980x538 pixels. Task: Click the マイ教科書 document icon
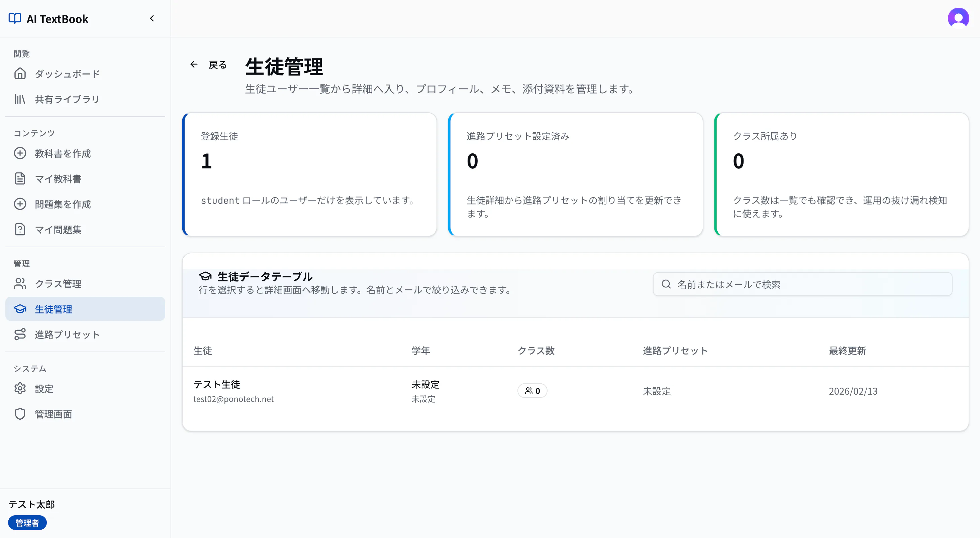point(20,179)
